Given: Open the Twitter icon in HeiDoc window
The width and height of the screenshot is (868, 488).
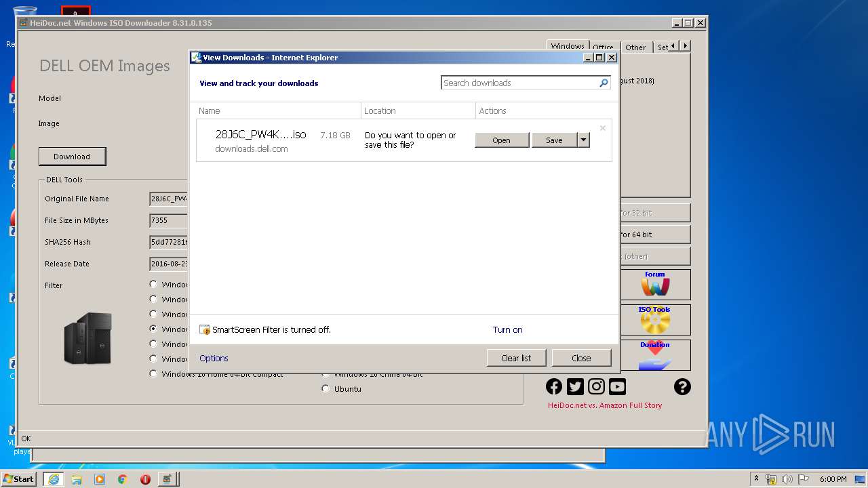Looking at the screenshot, I should coord(575,386).
